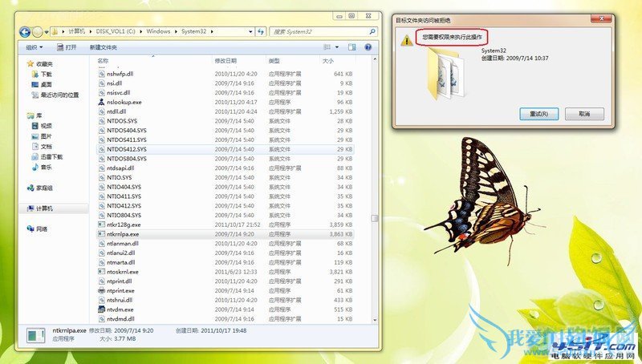Open 视频 videos library
Viewport: 642px width, 364px height.
pyautogui.click(x=42, y=126)
